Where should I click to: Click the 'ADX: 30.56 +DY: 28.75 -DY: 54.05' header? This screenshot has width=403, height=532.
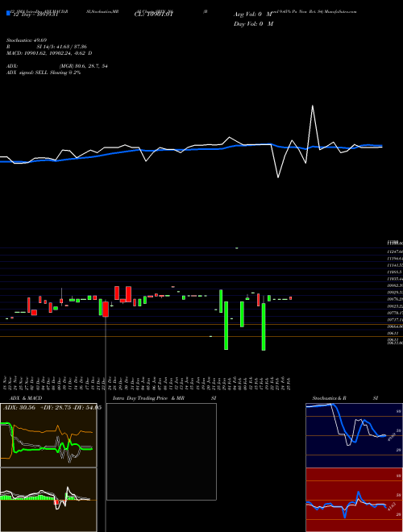click(52, 408)
